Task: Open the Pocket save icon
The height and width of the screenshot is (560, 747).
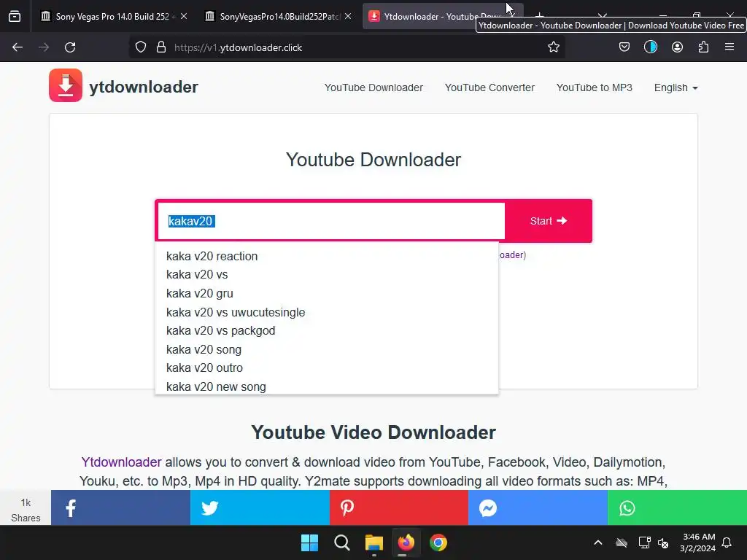Action: [x=624, y=47]
